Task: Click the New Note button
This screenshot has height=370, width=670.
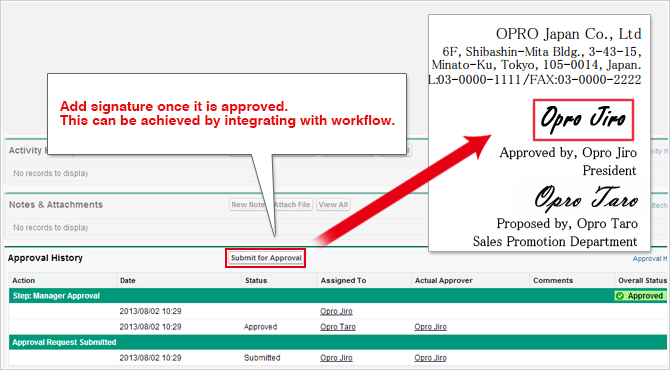Action: click(248, 205)
